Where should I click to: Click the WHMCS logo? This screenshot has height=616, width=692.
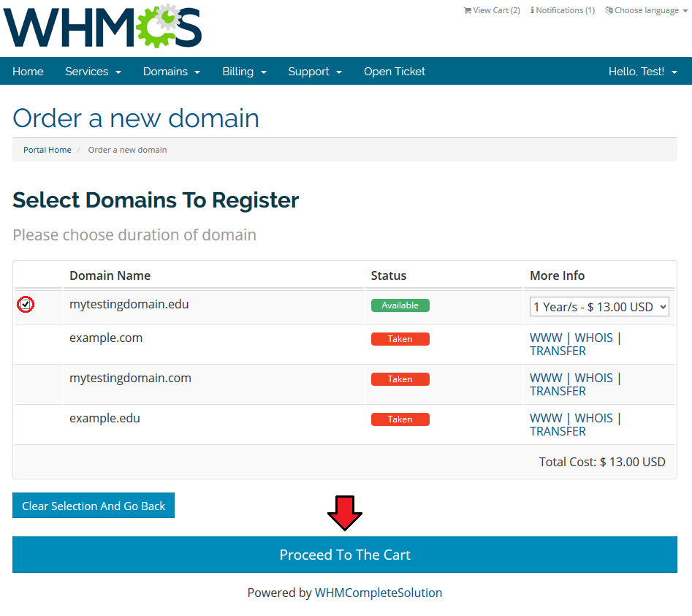pos(102,26)
